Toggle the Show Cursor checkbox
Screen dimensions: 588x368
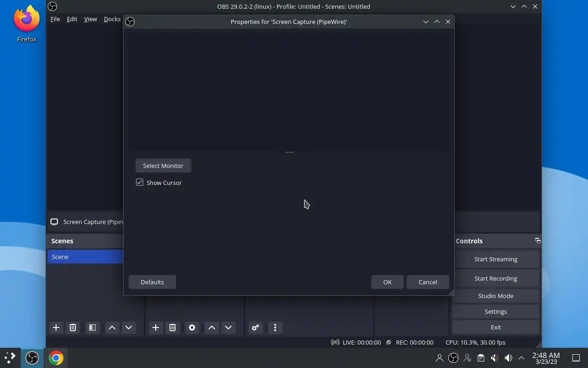tap(140, 183)
